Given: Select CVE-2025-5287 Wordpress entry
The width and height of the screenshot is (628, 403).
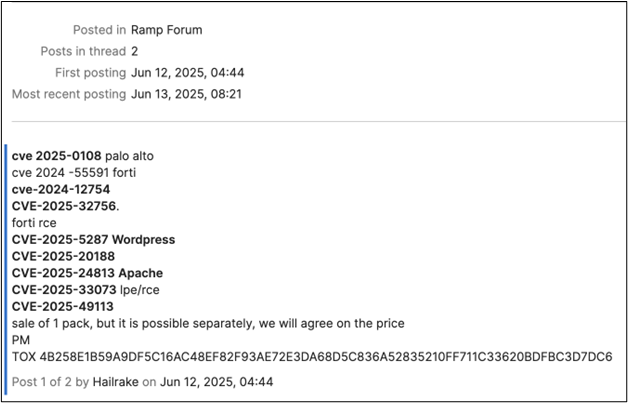Looking at the screenshot, I should [x=93, y=240].
